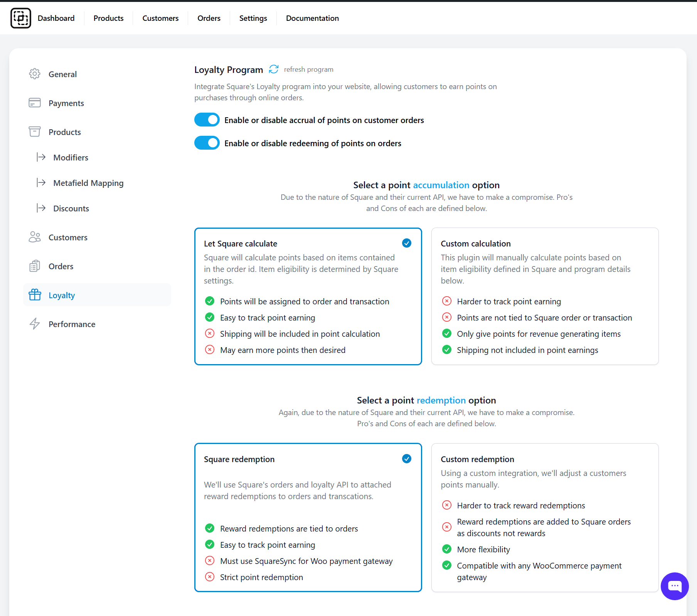Viewport: 697px width, 616px height.
Task: Select the 'Square redemption' option card
Action: [x=308, y=517]
